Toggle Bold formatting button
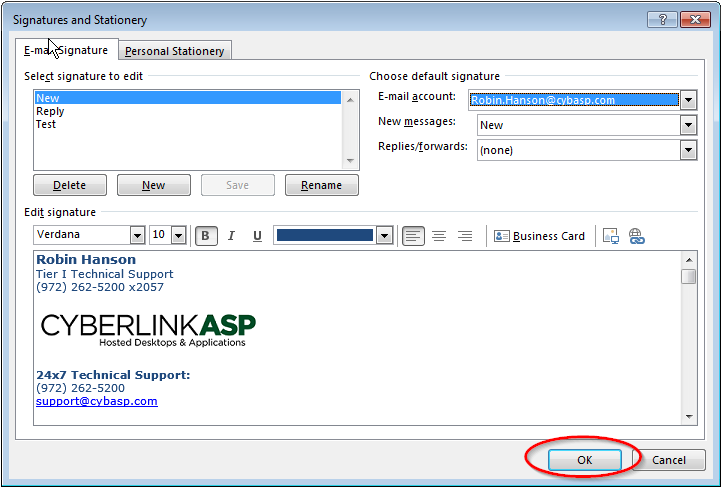Screen dimensions: 724x490 coord(206,236)
